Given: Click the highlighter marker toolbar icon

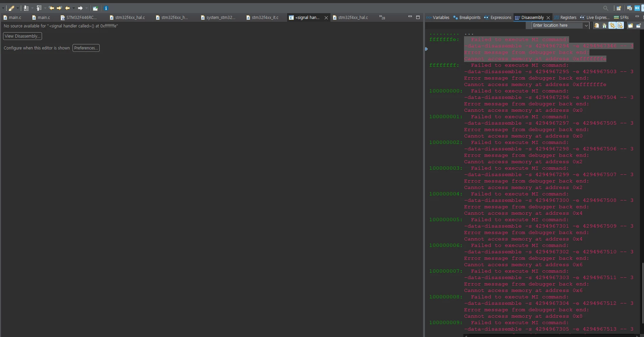Looking at the screenshot, I should (x=11, y=8).
